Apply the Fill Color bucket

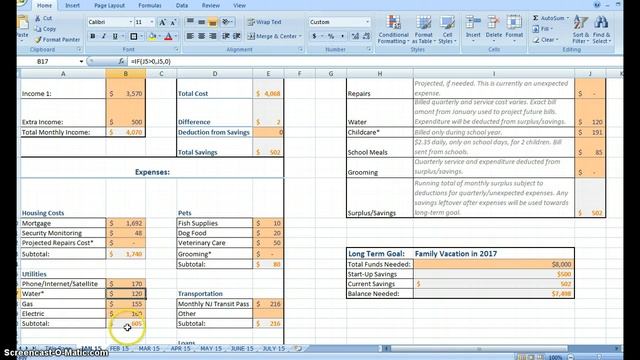coord(152,37)
